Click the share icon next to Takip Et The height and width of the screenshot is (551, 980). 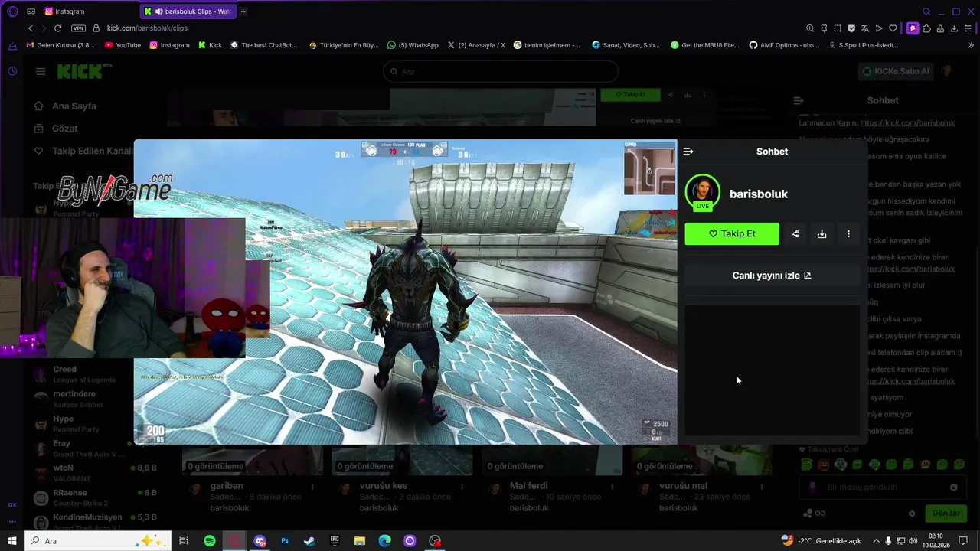point(795,234)
